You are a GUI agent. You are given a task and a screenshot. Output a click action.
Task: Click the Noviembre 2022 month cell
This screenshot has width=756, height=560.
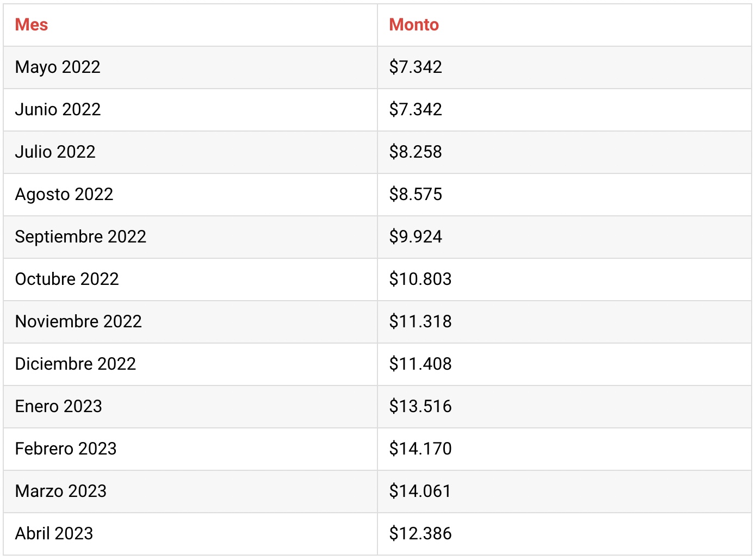coord(190,322)
